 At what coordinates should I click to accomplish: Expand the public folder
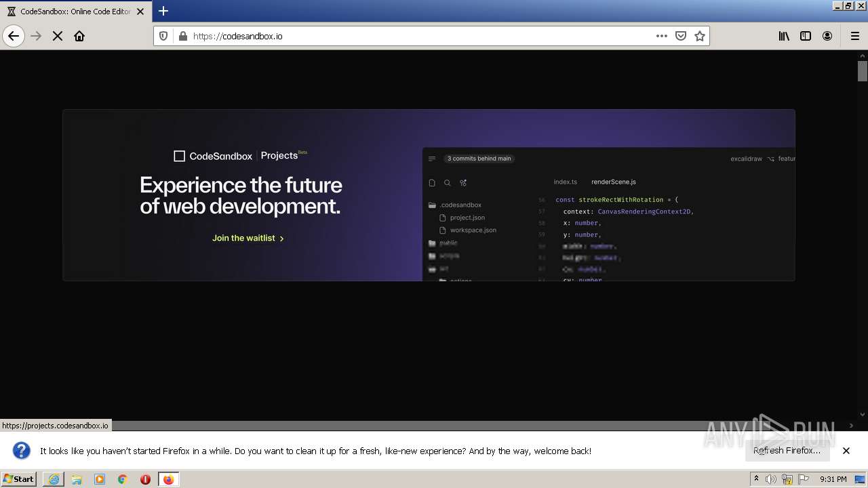[443, 243]
